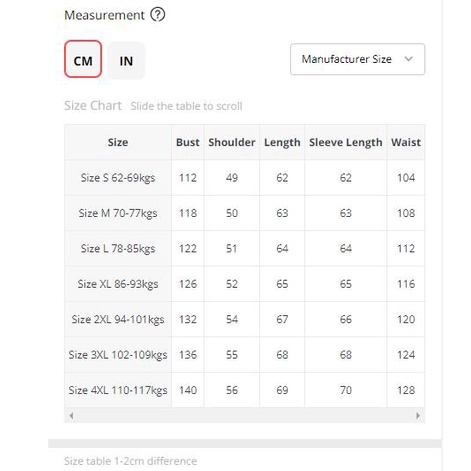Click the scroll right arrow of table
Screen dimensions: 471x471
(418, 415)
